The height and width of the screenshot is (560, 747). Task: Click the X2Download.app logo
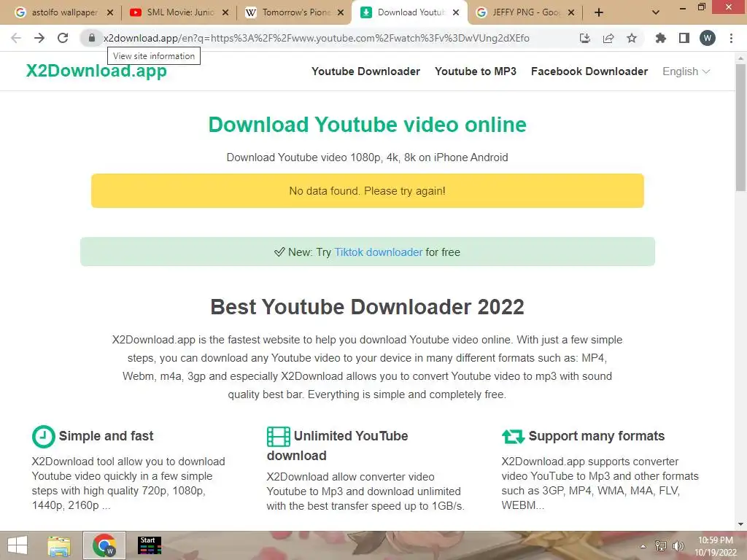pyautogui.click(x=96, y=71)
